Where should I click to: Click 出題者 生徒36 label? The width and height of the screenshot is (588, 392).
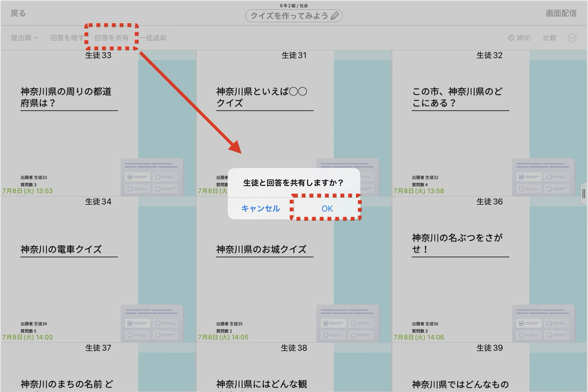click(x=425, y=324)
